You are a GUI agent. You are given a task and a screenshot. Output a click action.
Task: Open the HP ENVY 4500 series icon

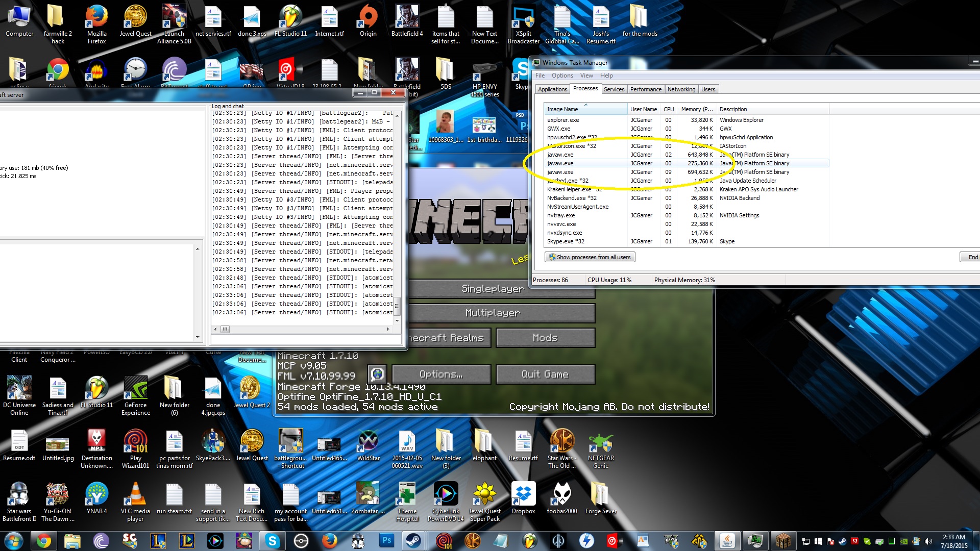tap(484, 79)
